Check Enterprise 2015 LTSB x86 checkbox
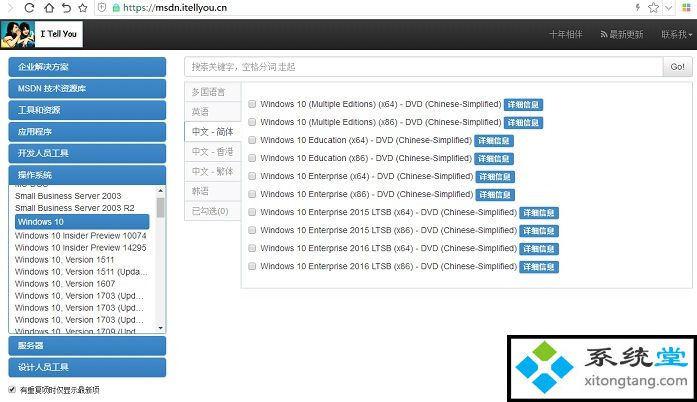This screenshot has height=402, width=697. 252,230
